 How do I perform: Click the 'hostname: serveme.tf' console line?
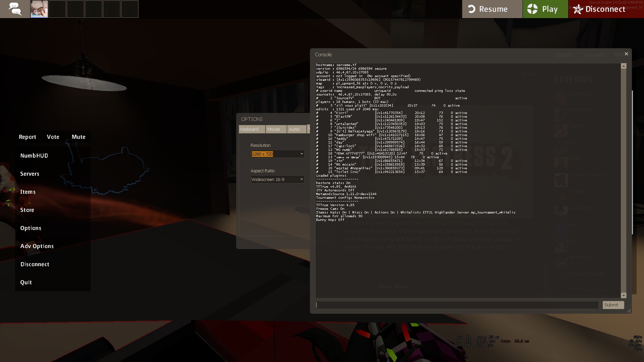click(336, 65)
